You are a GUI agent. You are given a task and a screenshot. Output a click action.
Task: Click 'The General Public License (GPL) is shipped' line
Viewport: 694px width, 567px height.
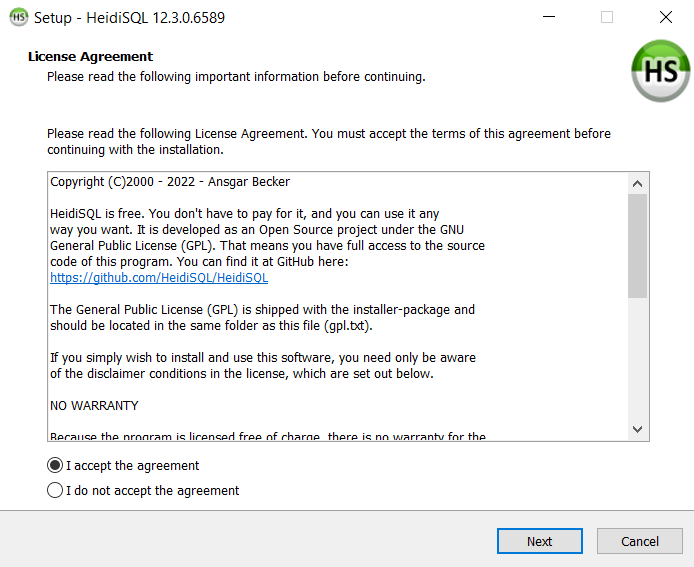[x=262, y=309]
